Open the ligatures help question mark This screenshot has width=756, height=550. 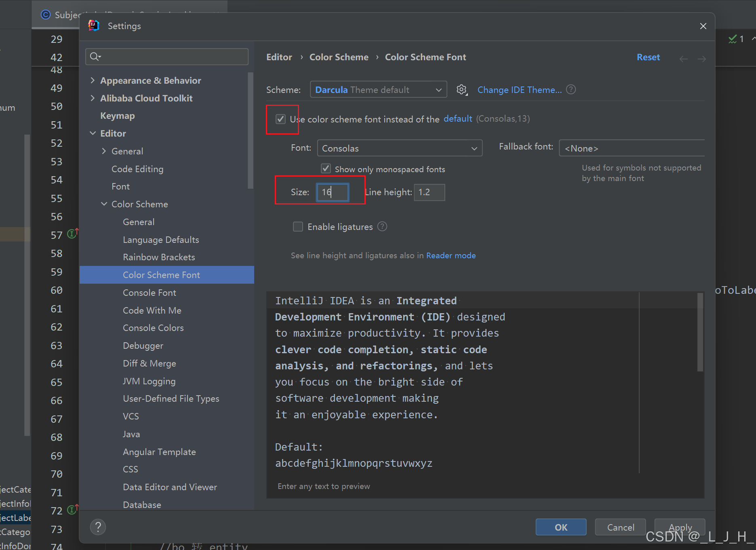[x=382, y=227]
